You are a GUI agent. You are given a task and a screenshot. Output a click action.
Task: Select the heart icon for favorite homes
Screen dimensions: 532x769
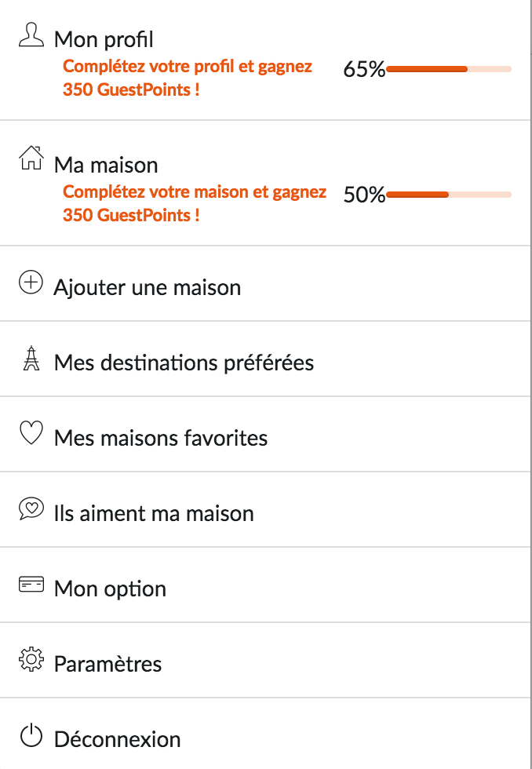[31, 433]
